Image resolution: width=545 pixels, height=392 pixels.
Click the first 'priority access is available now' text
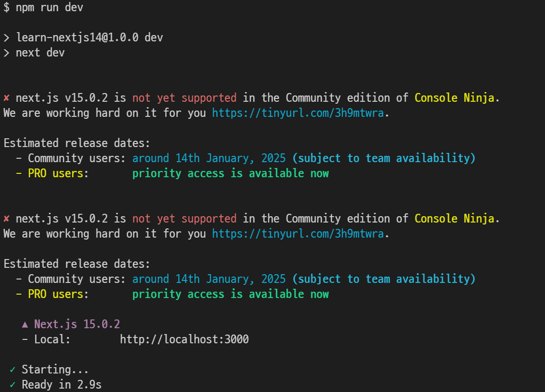230,173
